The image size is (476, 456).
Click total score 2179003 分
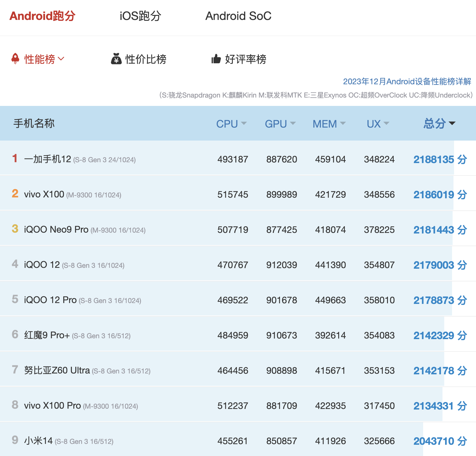point(440,265)
